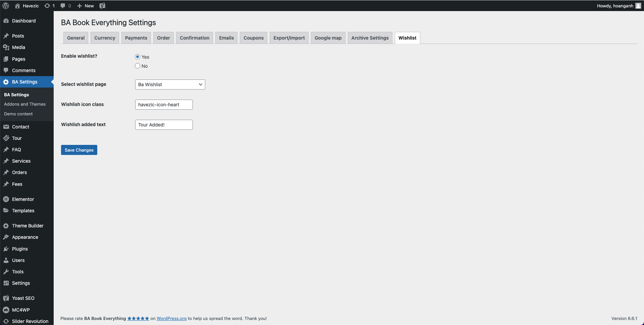
Task: Click the Media library icon
Action: [6, 47]
